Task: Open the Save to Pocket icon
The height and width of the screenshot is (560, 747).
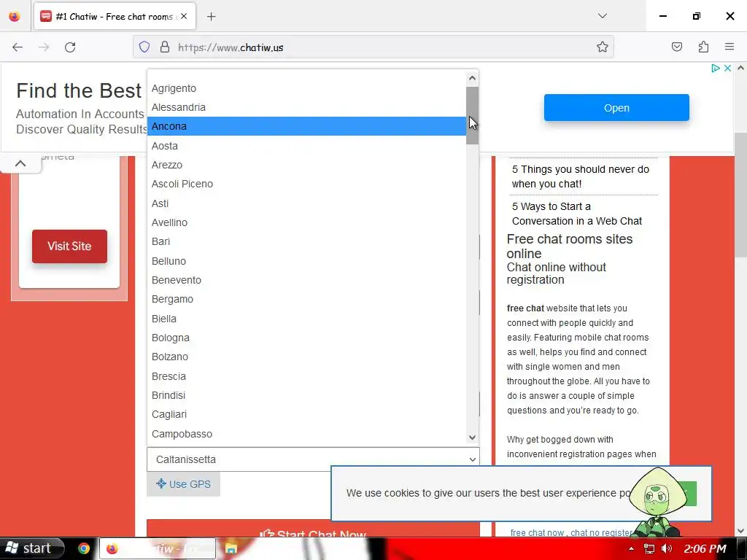Action: pos(676,47)
